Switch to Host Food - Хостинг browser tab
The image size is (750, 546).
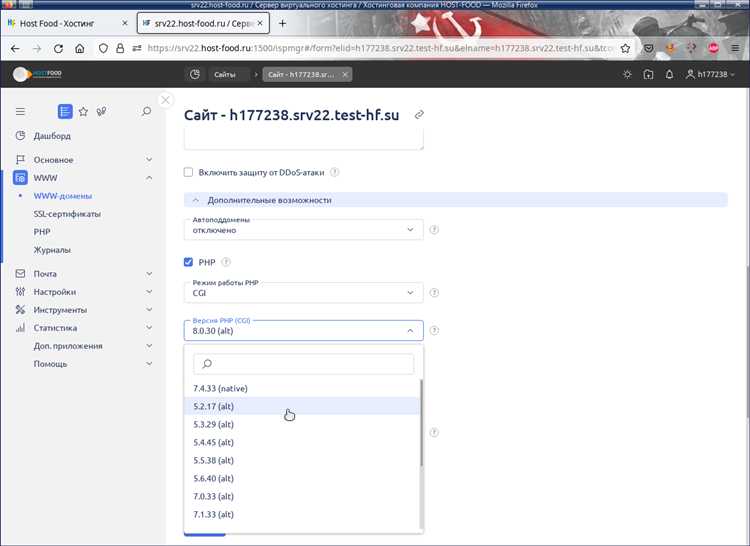[68, 23]
